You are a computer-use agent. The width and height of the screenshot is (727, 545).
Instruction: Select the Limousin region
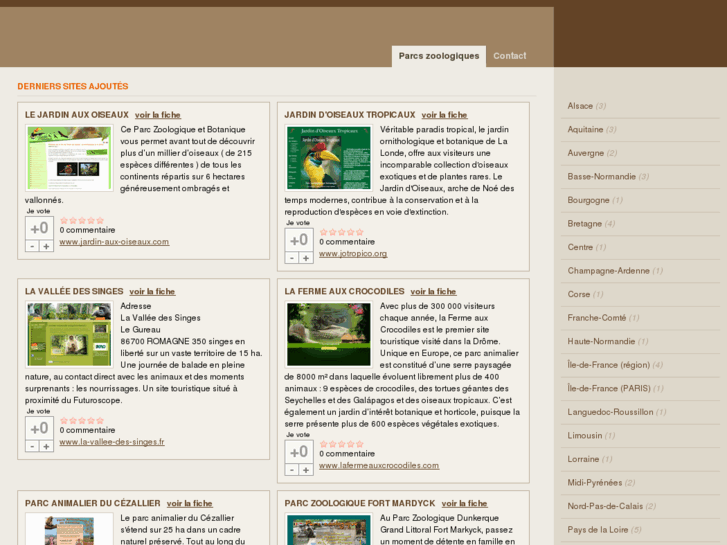click(x=585, y=436)
